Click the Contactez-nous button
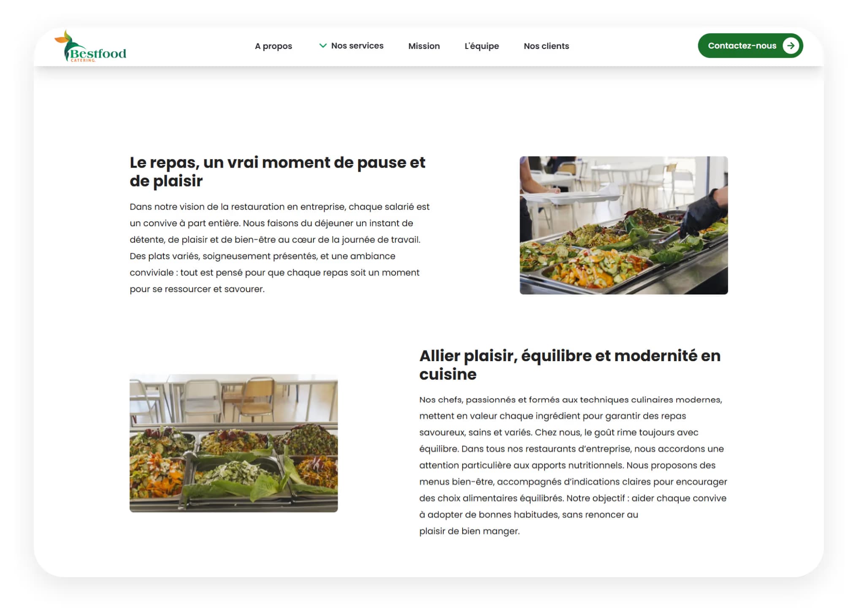 tap(750, 46)
